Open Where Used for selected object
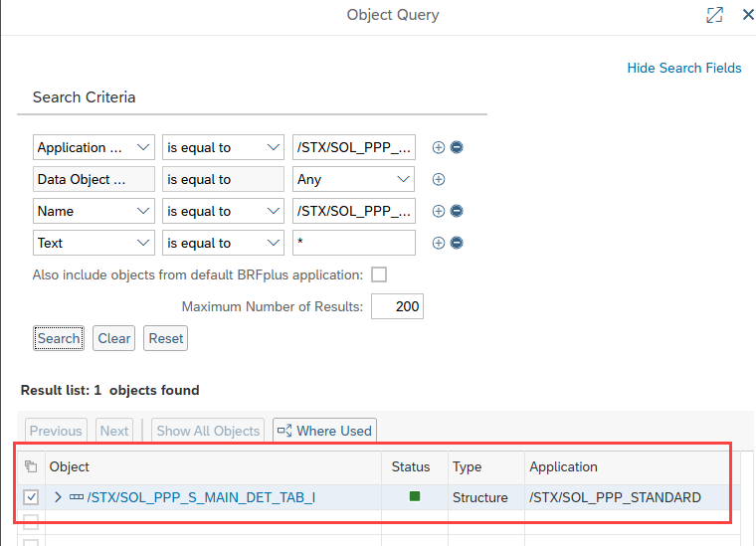The image size is (756, 546). pos(324,431)
